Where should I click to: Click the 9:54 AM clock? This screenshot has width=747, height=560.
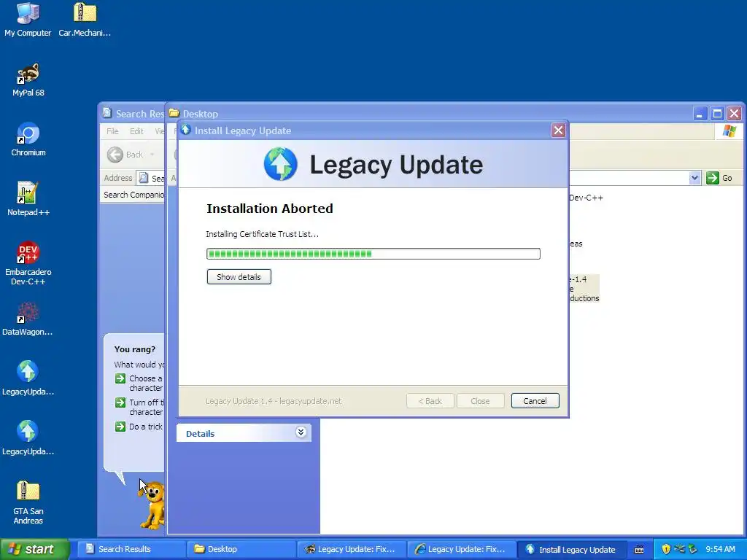[x=720, y=549]
